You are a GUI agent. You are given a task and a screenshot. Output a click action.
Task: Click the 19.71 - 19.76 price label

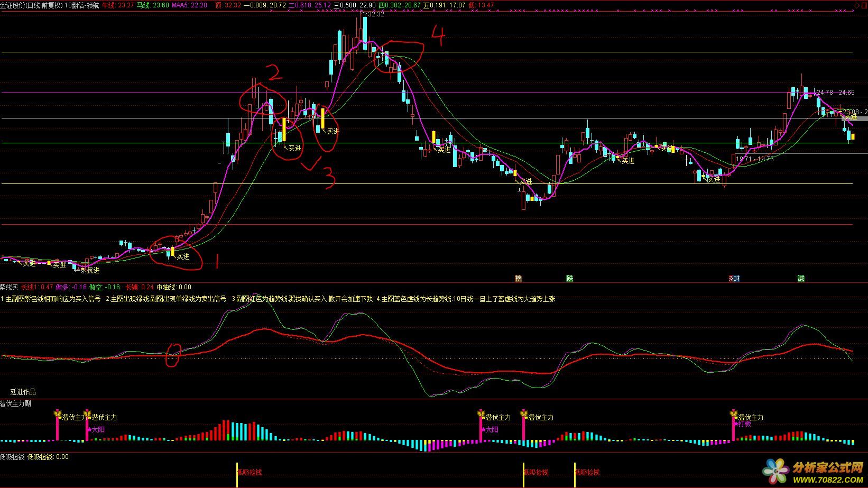pos(755,159)
